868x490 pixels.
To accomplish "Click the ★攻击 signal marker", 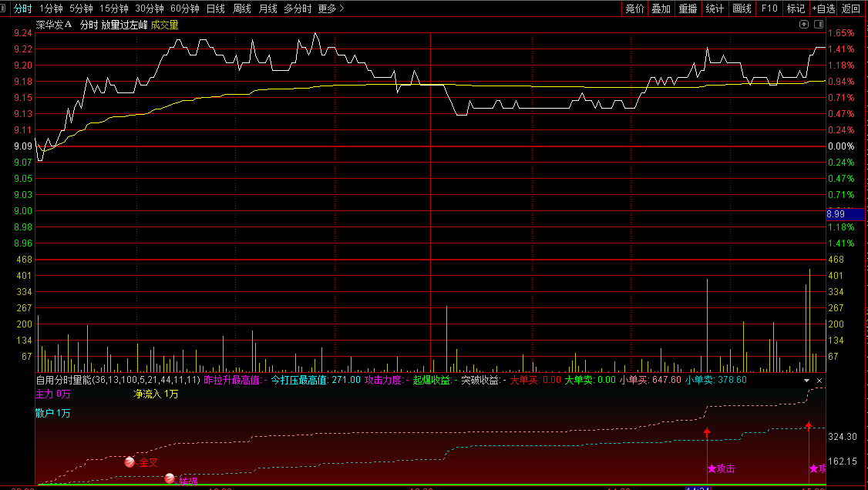I will point(722,469).
